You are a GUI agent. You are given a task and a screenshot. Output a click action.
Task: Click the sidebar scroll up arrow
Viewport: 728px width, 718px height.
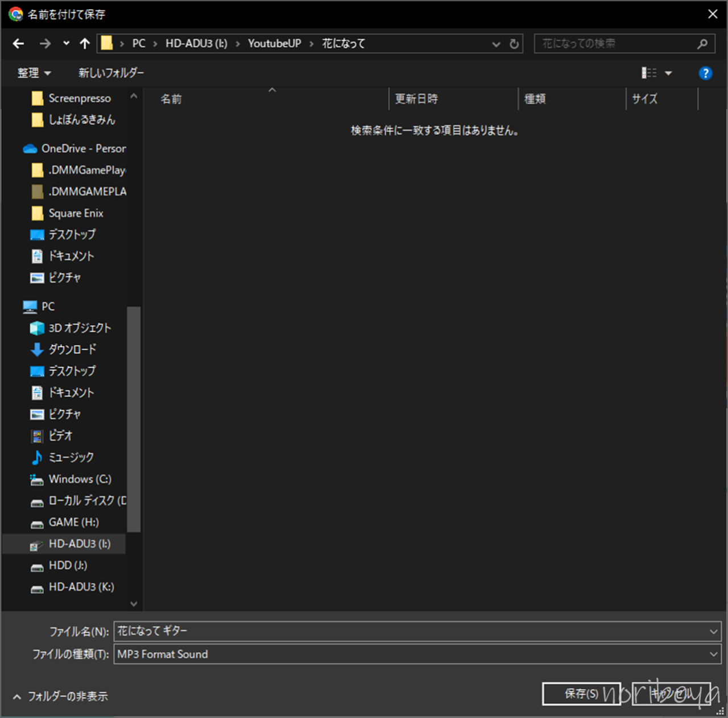tap(134, 96)
